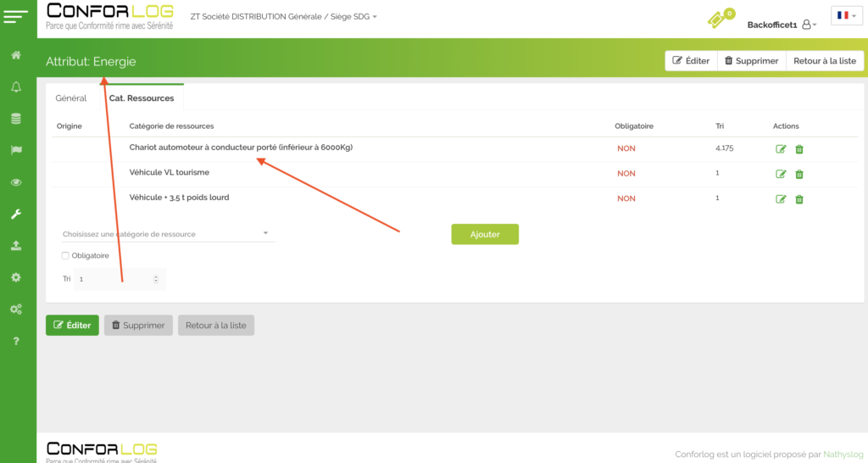Viewport: 868px width, 463px height.
Task: Open the French flag language selector
Action: (846, 15)
